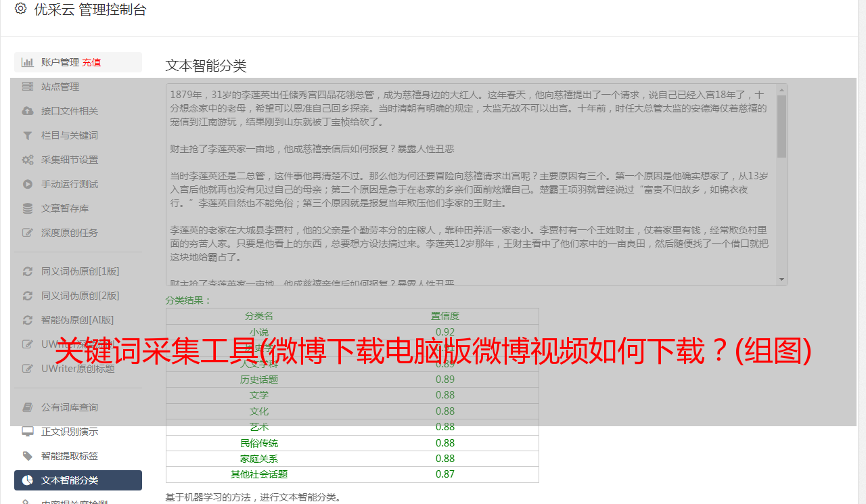Click the 历史话题 category cell
Image resolution: width=866 pixels, height=504 pixels.
[x=259, y=380]
